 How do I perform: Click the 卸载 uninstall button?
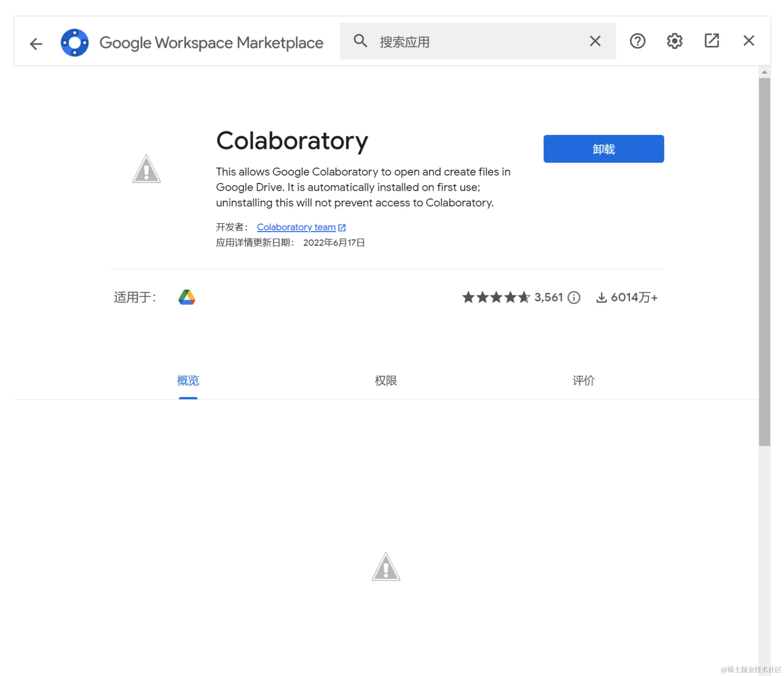[604, 149]
